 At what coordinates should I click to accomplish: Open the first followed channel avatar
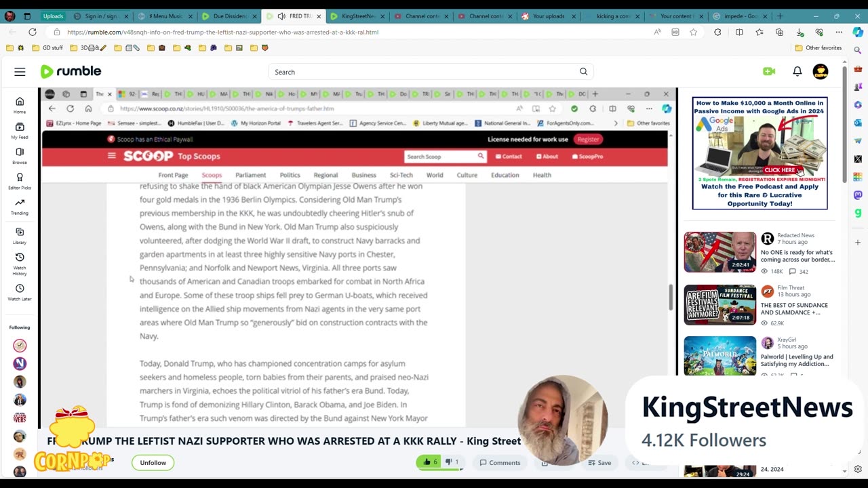pyautogui.click(x=20, y=346)
